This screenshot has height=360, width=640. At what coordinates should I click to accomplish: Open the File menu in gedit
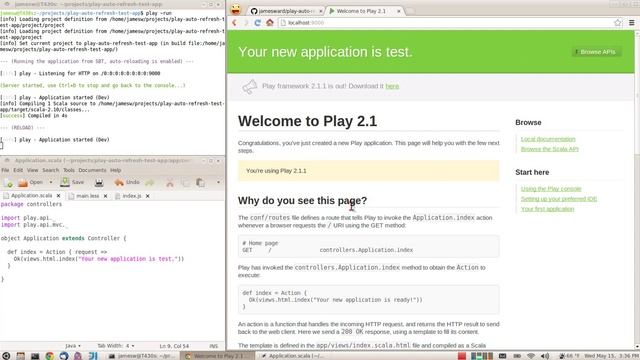point(5,170)
